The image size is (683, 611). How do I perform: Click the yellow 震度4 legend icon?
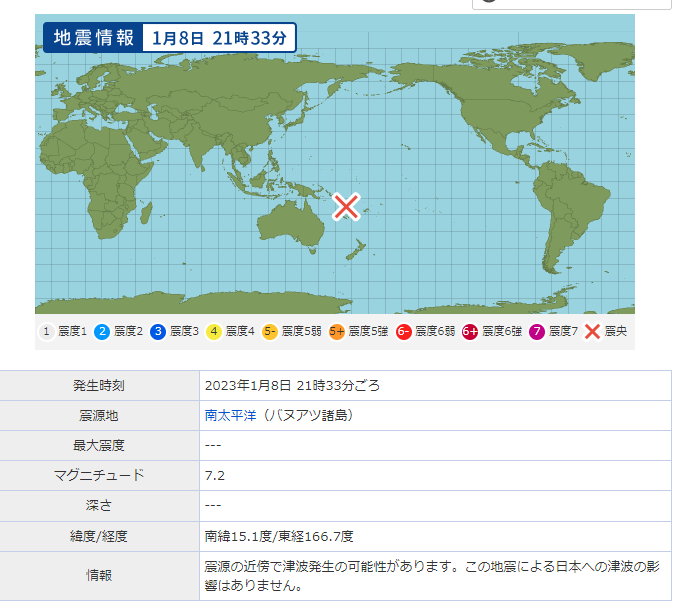click(213, 332)
